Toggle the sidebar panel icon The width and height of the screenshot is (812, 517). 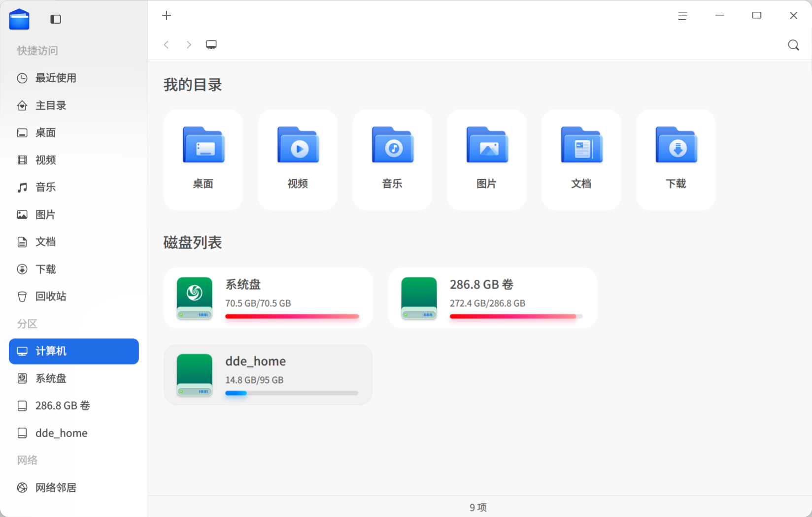coord(56,19)
